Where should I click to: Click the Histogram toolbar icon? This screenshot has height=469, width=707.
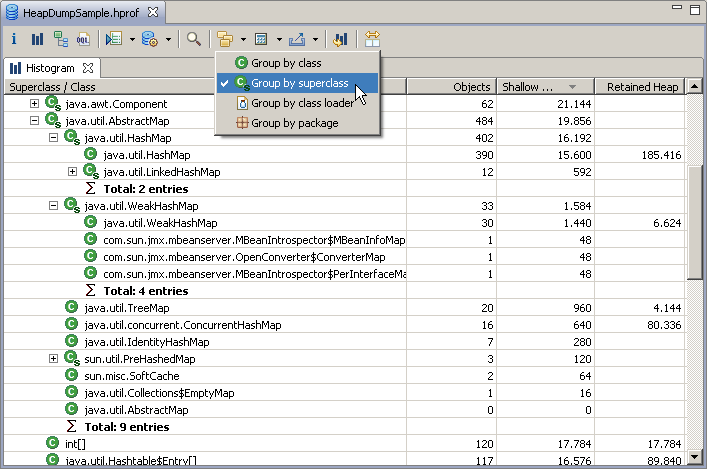[x=37, y=40]
